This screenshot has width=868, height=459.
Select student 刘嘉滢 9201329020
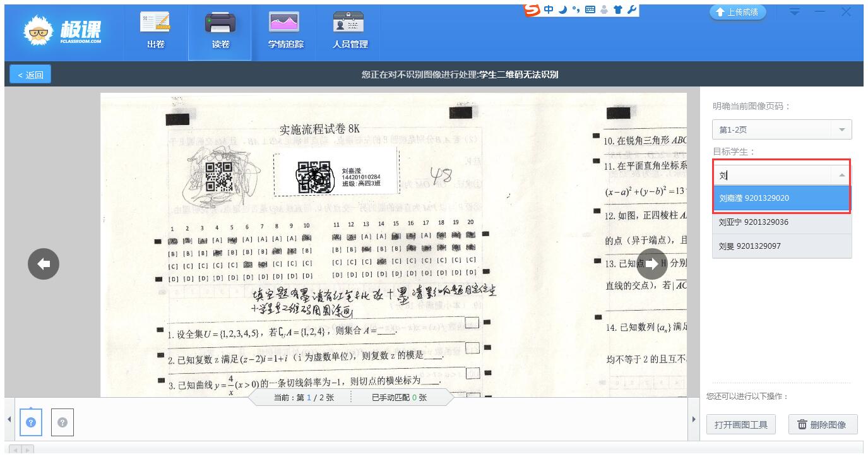[x=782, y=198]
